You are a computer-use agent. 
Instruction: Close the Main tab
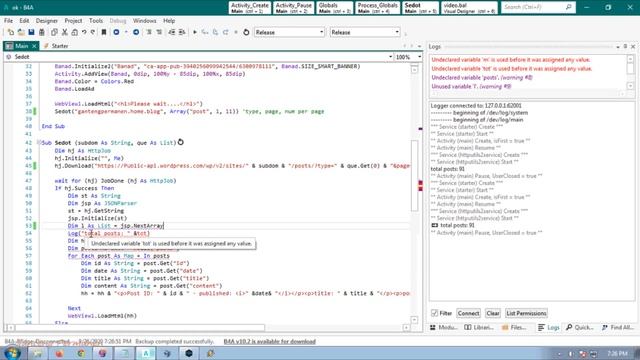35,46
